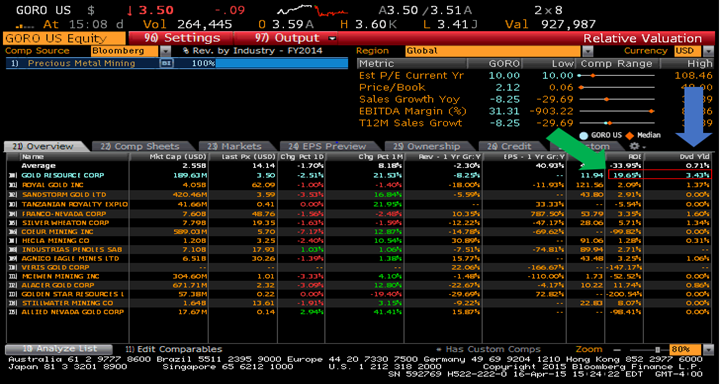Expand the Region Global dropdown arrow

[587, 51]
